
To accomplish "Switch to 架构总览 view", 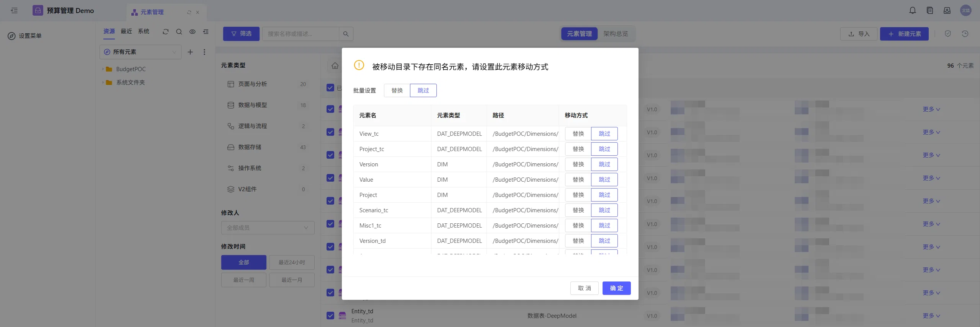I will 616,34.
